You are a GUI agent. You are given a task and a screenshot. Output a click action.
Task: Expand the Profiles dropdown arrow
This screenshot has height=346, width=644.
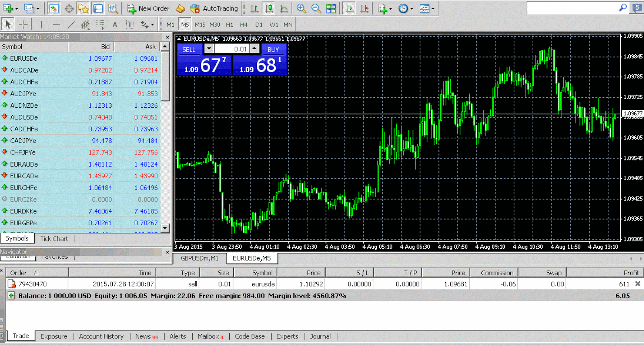point(38,8)
